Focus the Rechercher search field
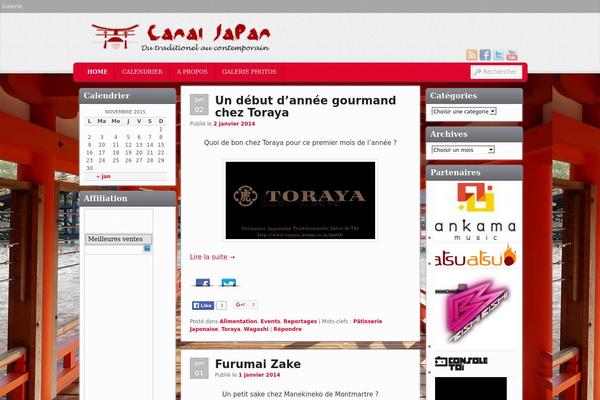This screenshot has width=600, height=400. tap(496, 72)
